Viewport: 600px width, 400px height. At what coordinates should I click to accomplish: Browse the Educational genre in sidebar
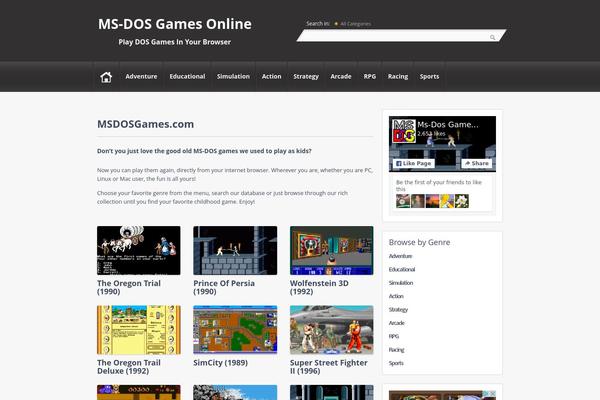pyautogui.click(x=402, y=269)
